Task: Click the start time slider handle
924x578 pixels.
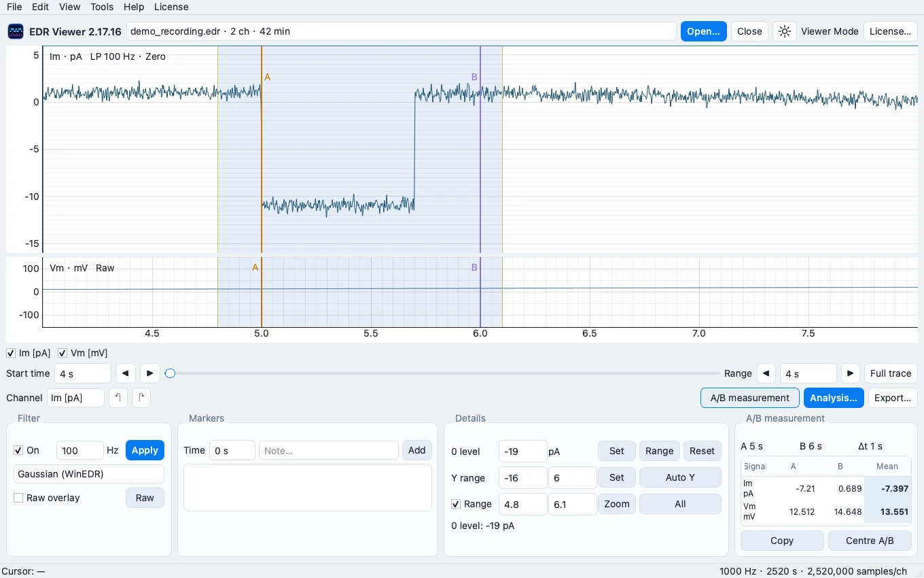Action: (x=171, y=373)
